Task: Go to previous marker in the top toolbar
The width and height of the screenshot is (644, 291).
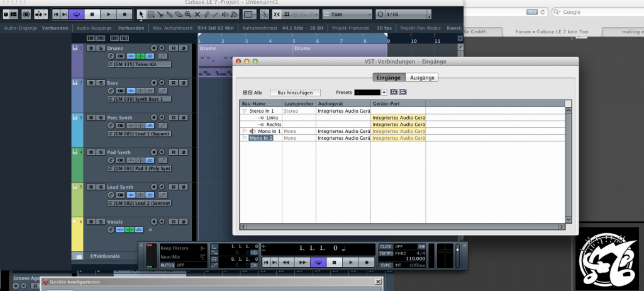Action: click(56, 14)
